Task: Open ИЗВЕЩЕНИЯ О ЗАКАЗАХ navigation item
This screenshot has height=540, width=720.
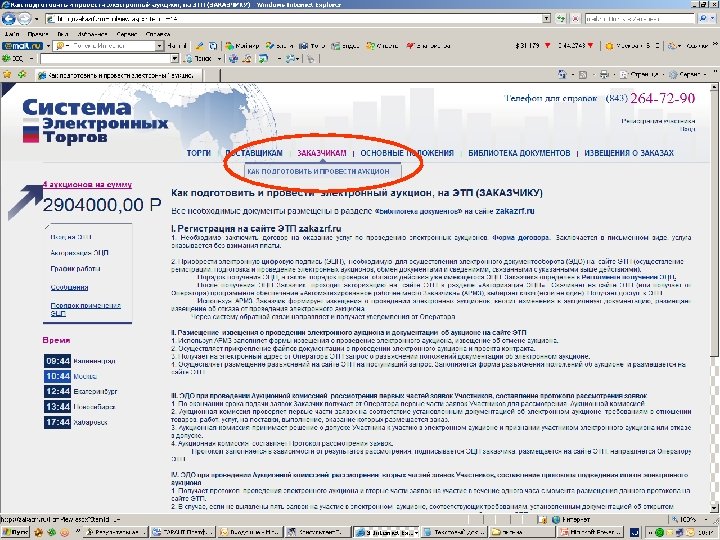Action: (629, 153)
